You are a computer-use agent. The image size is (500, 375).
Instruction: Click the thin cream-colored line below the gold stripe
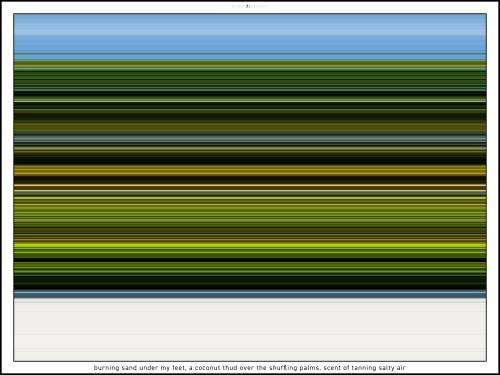(x=250, y=185)
